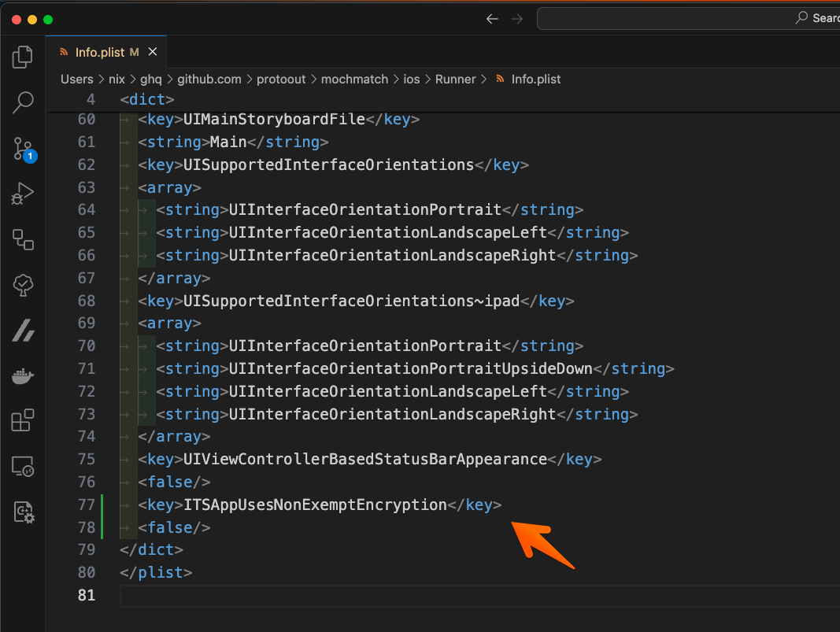Click the sticky scroll <dict> line 4

(146, 100)
